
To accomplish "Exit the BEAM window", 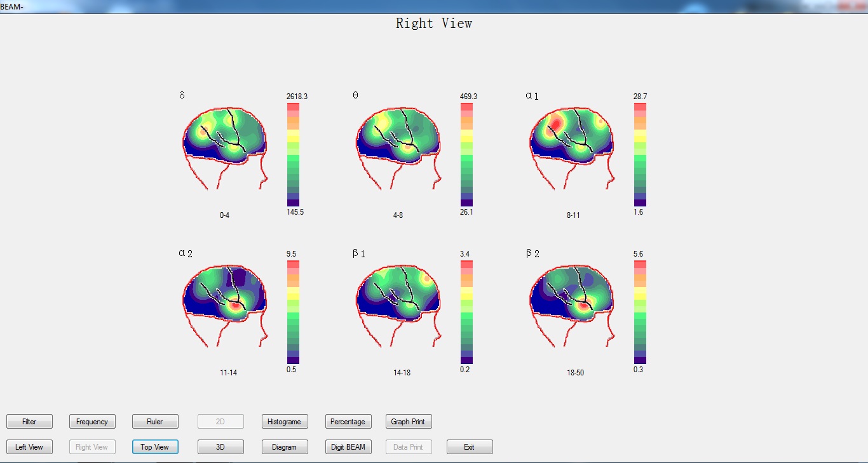I will coord(470,447).
